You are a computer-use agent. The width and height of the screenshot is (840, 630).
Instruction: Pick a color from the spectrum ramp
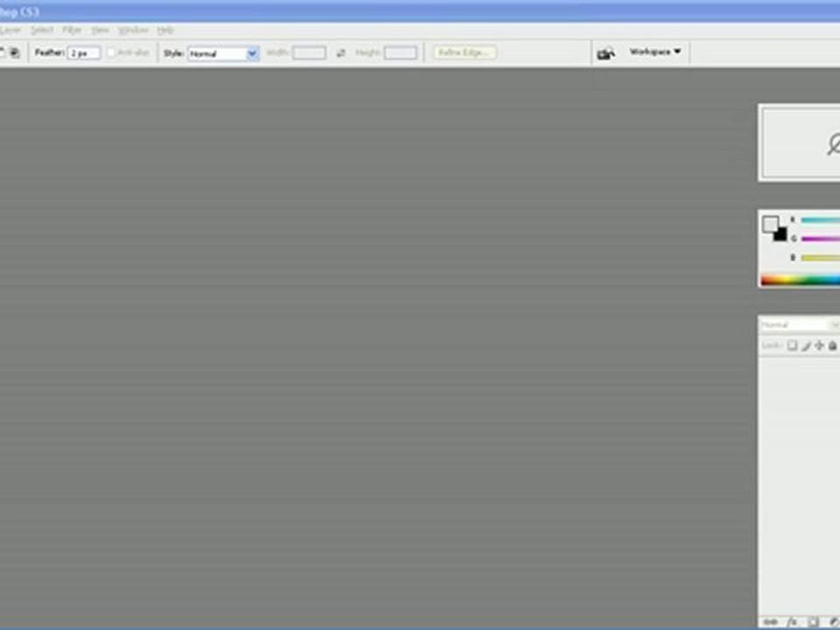point(801,280)
